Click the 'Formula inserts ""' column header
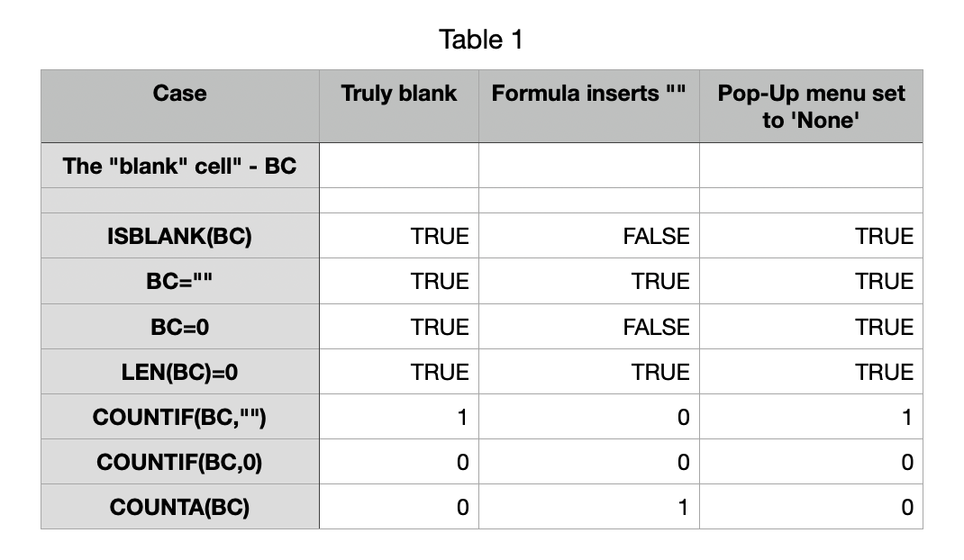The width and height of the screenshot is (964, 560). coord(588,94)
